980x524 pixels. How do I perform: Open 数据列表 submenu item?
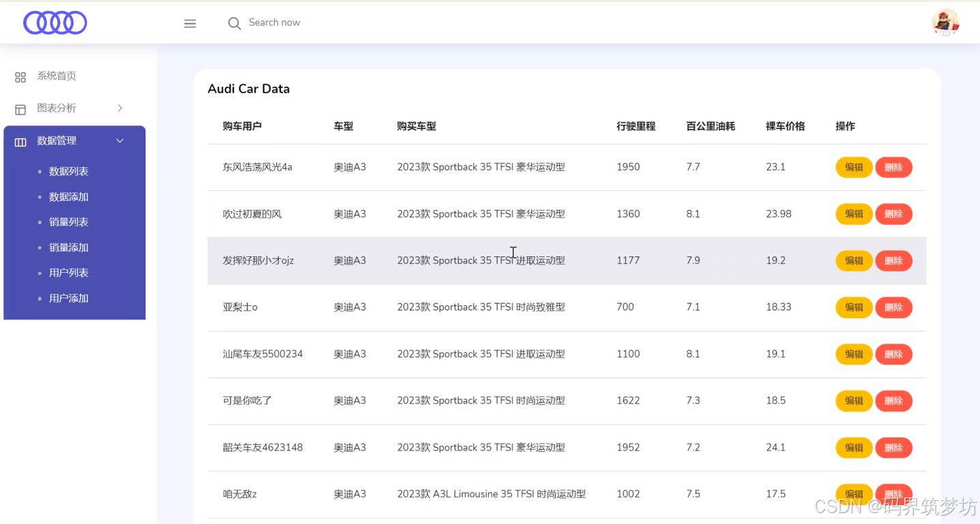[x=69, y=171]
